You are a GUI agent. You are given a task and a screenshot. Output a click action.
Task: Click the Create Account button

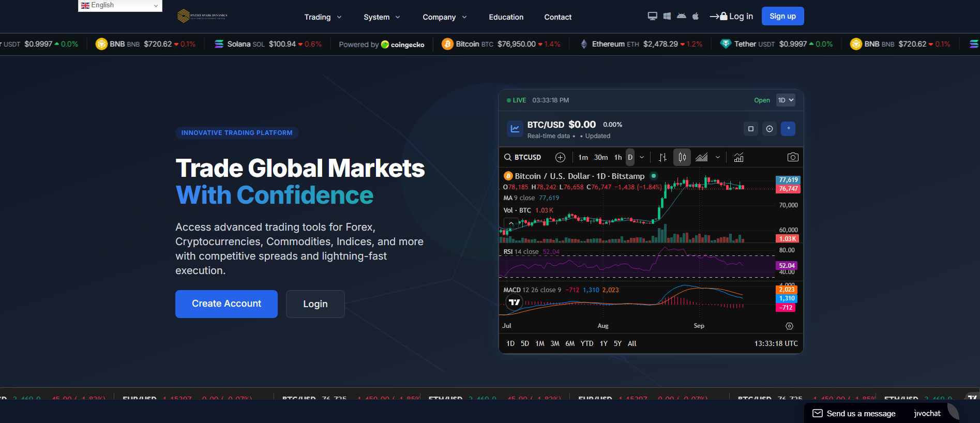(x=227, y=304)
